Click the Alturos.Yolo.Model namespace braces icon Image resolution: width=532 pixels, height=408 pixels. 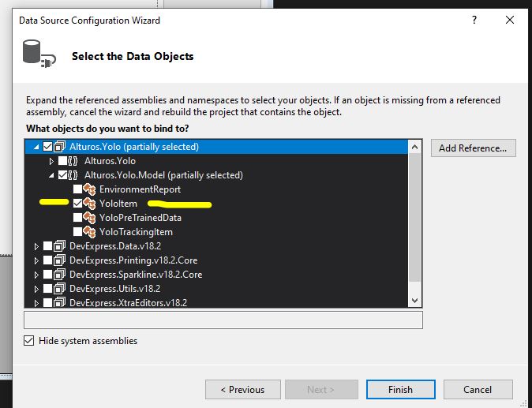[73, 175]
